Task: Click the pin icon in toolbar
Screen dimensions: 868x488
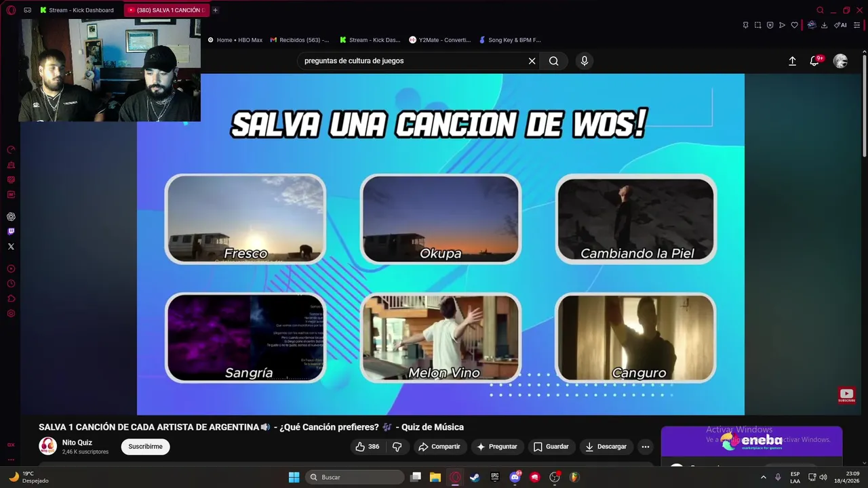Action: (x=745, y=25)
